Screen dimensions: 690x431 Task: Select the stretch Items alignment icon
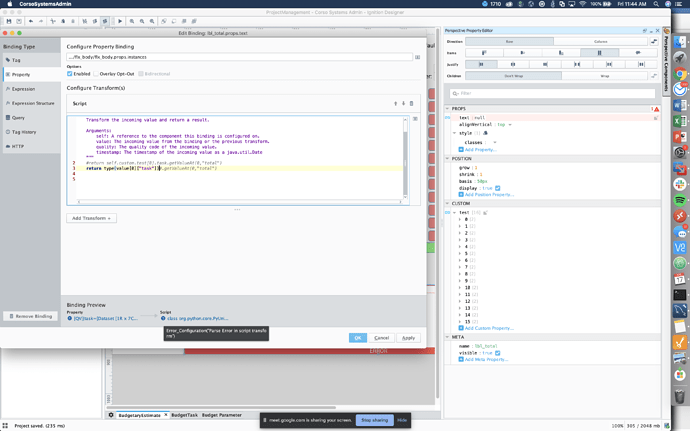(x=599, y=53)
